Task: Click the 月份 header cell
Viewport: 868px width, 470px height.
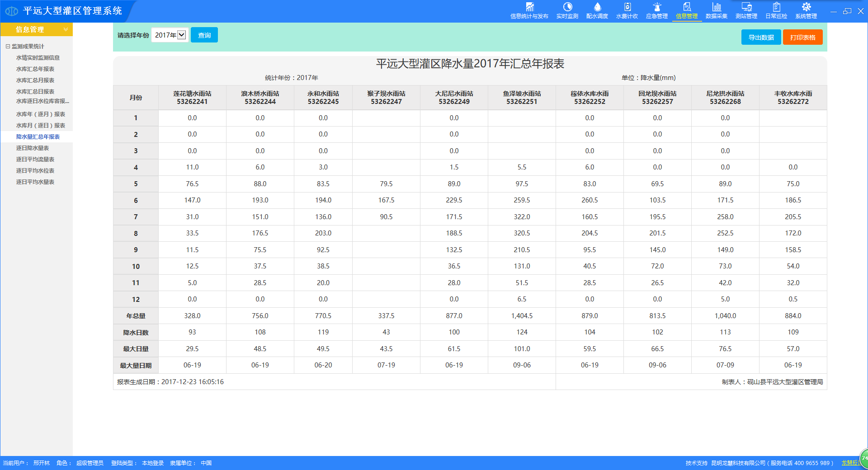Action: point(136,98)
